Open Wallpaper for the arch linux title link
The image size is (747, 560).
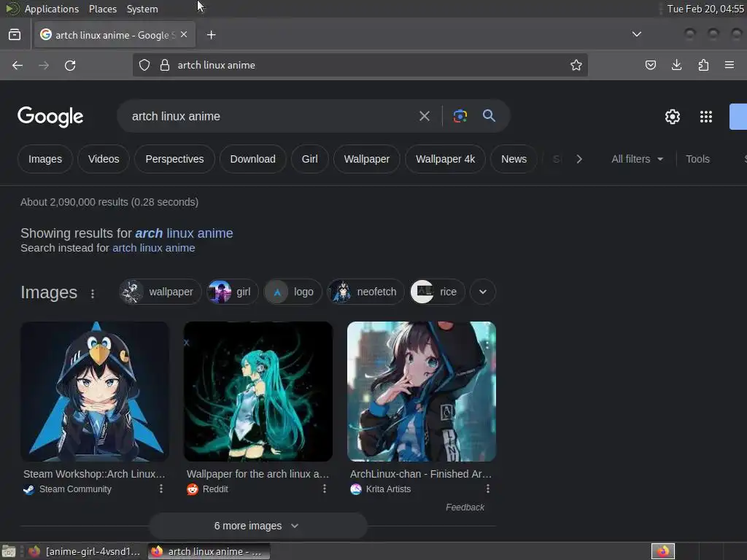pos(258,474)
